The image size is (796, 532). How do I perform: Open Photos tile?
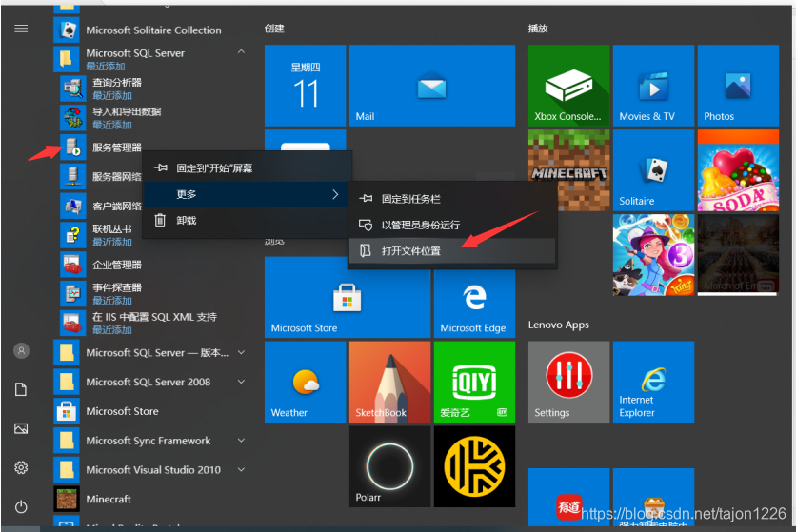(738, 86)
